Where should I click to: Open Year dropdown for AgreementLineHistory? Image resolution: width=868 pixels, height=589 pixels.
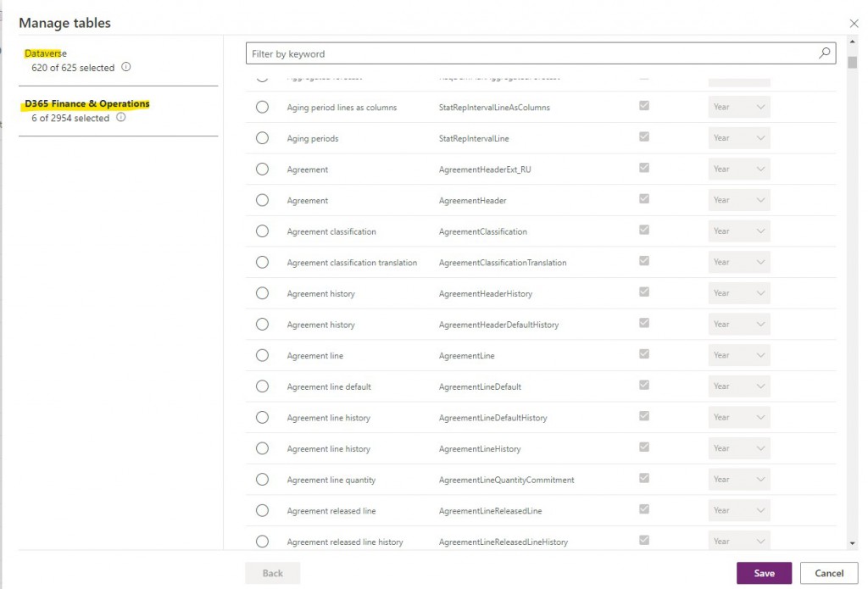tap(739, 447)
